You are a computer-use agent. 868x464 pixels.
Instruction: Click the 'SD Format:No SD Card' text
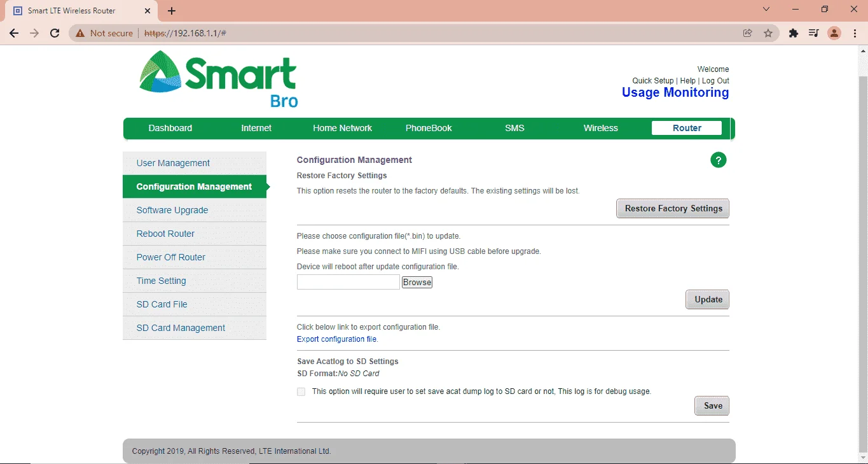tap(338, 374)
